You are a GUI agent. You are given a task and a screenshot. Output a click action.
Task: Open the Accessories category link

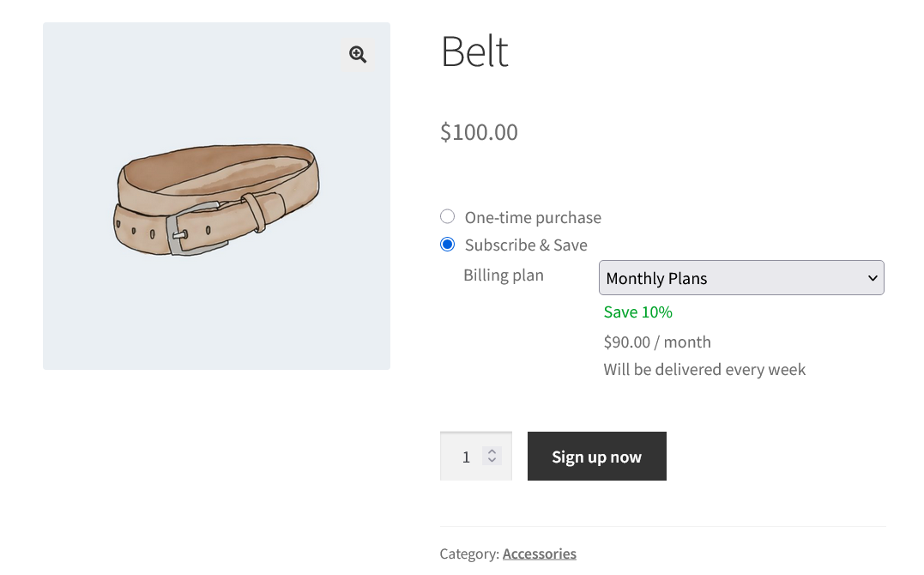pos(539,554)
